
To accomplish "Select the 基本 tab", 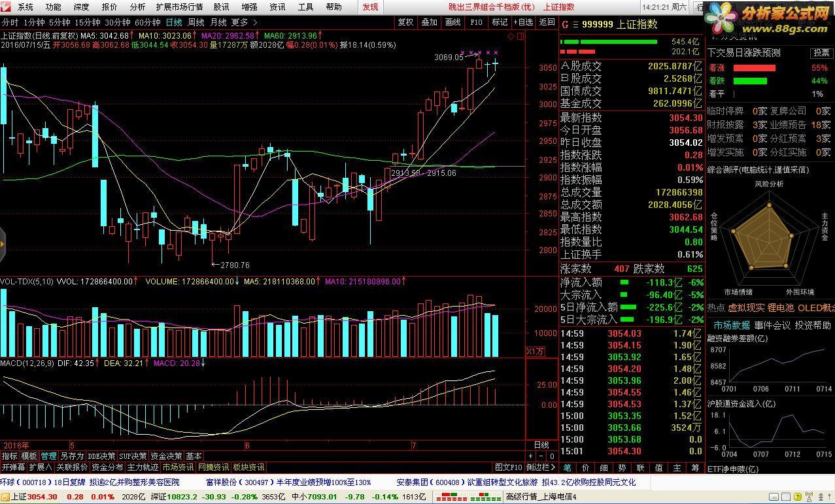I will pyautogui.click(x=194, y=456).
